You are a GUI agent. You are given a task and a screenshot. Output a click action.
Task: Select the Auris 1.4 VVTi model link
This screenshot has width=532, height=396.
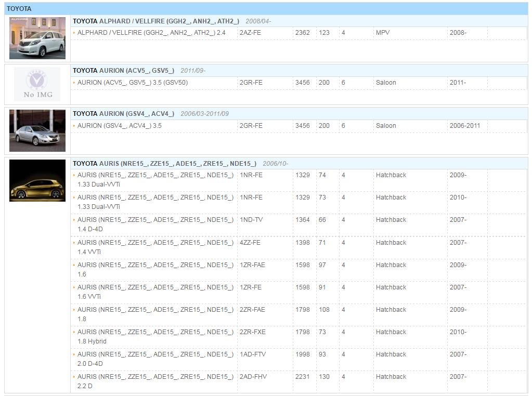point(155,247)
